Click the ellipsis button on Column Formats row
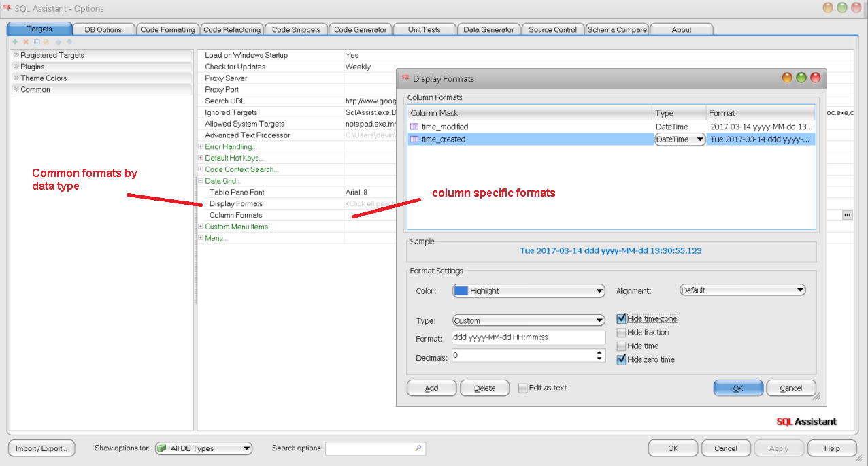 point(847,215)
